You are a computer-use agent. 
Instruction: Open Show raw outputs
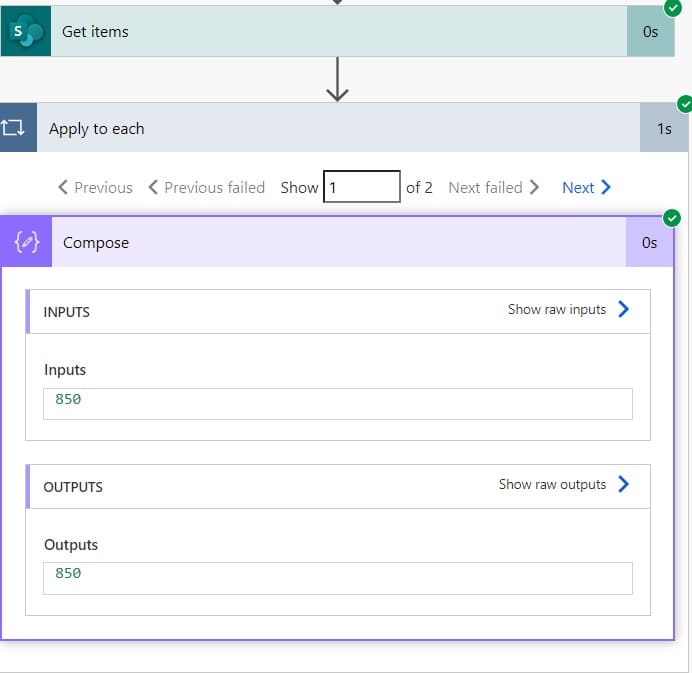[553, 484]
